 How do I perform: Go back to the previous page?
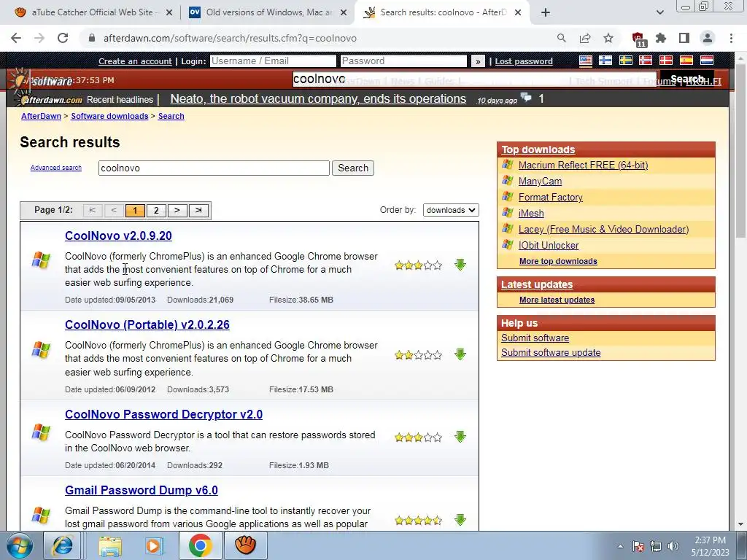pyautogui.click(x=16, y=38)
